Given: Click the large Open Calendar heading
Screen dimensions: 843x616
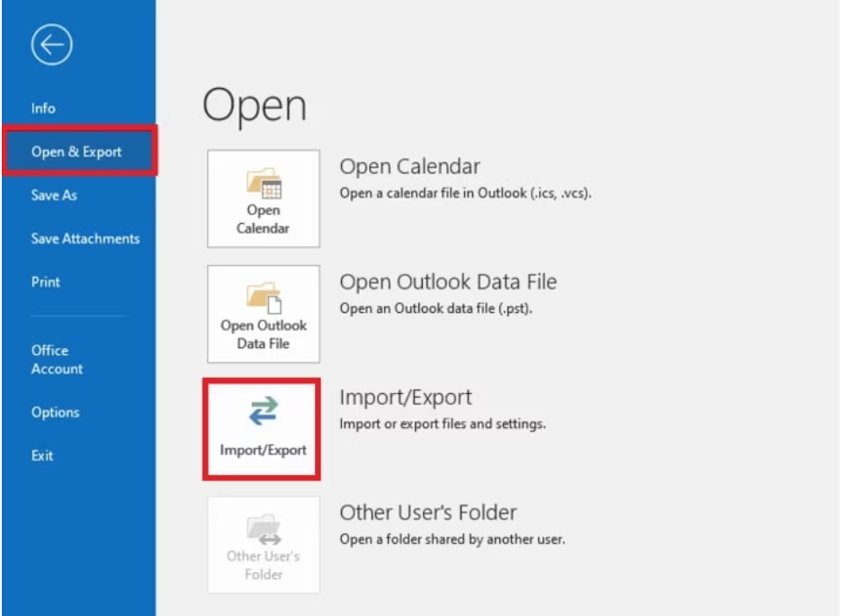Looking at the screenshot, I should tap(409, 167).
